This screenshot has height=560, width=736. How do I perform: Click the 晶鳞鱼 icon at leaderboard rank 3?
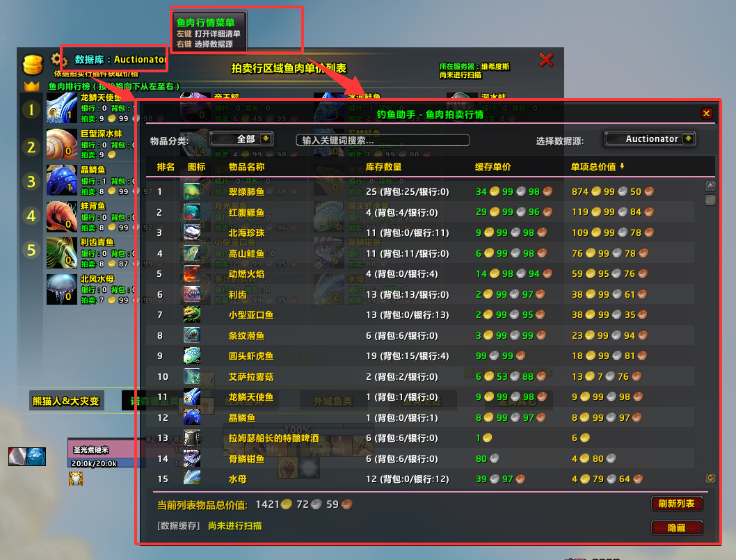click(x=61, y=180)
